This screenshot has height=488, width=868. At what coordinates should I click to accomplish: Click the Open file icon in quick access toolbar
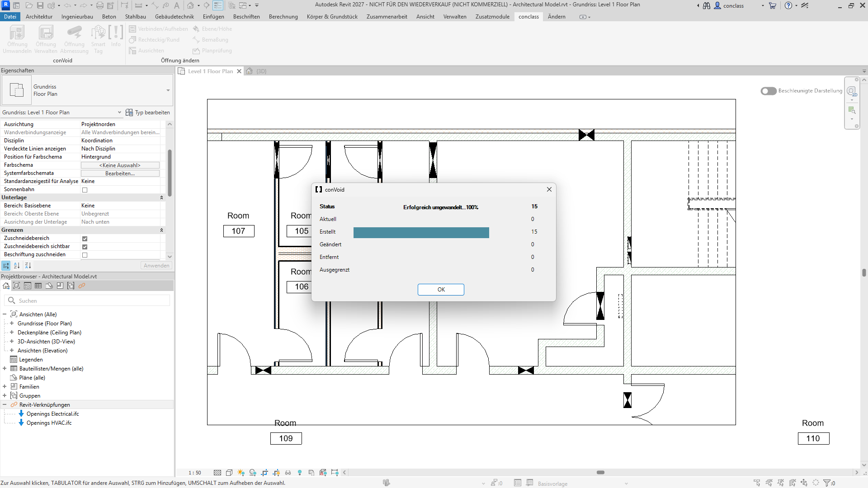[29, 5]
